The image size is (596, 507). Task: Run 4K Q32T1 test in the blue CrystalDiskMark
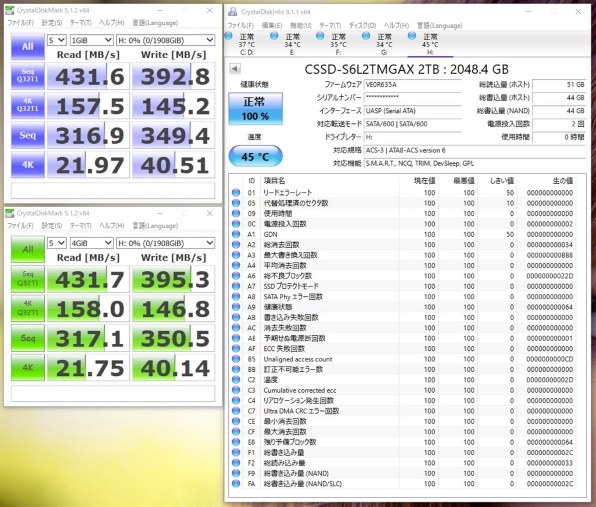27,105
